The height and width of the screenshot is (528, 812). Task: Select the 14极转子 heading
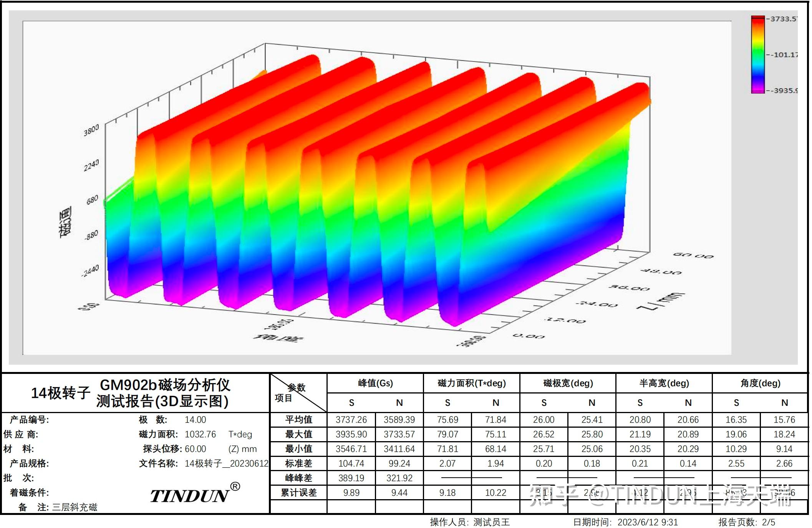click(x=61, y=393)
